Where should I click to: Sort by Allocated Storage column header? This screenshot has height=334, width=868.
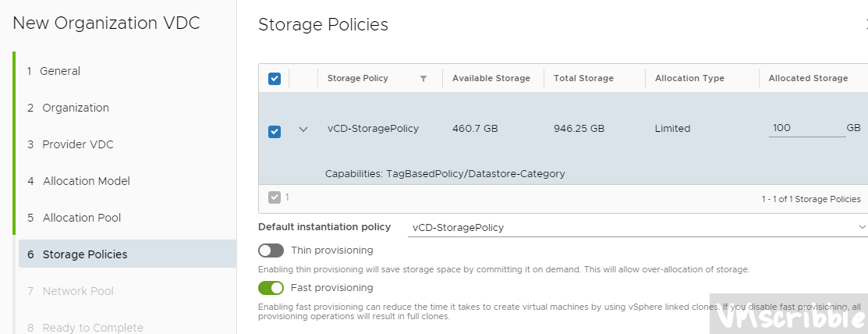(x=808, y=78)
